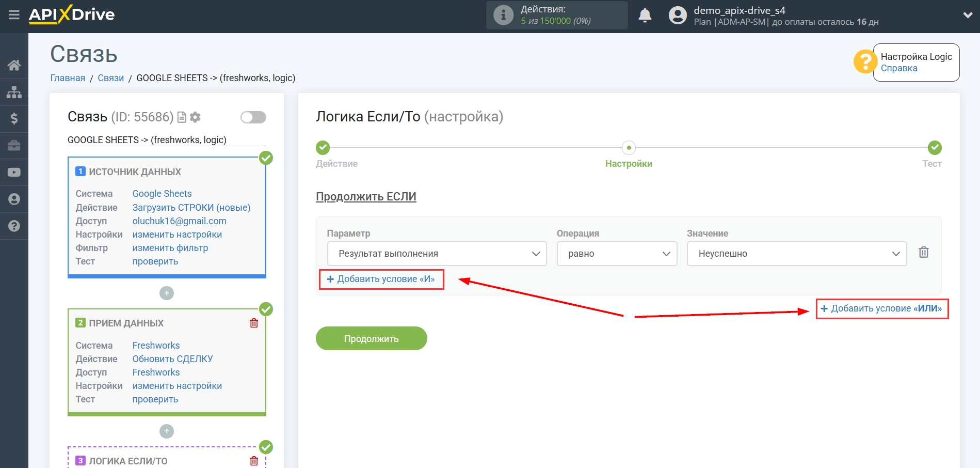Open the connections sitemap icon in the sidebar
This screenshot has width=980, height=468.
[14, 92]
